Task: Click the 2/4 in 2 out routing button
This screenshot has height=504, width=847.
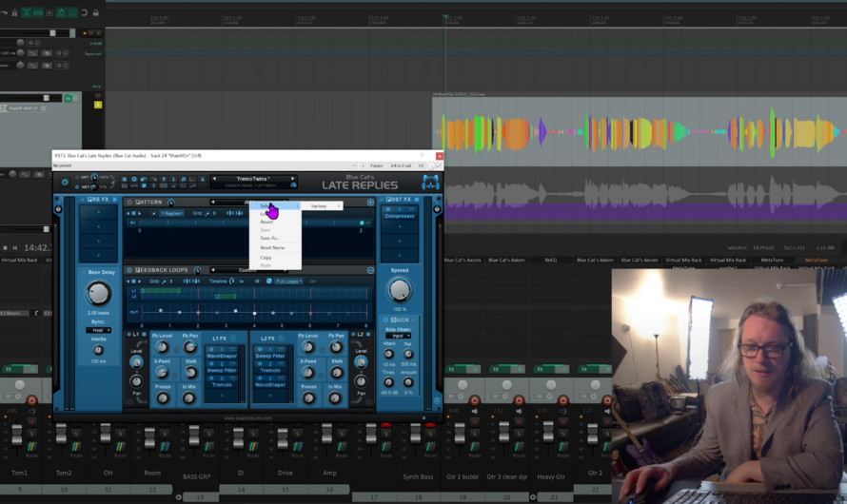Action: 401,165
